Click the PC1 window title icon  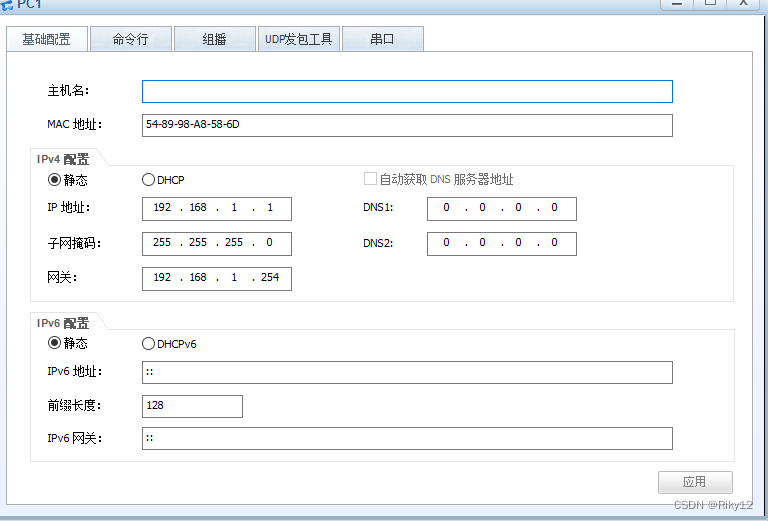click(x=7, y=5)
